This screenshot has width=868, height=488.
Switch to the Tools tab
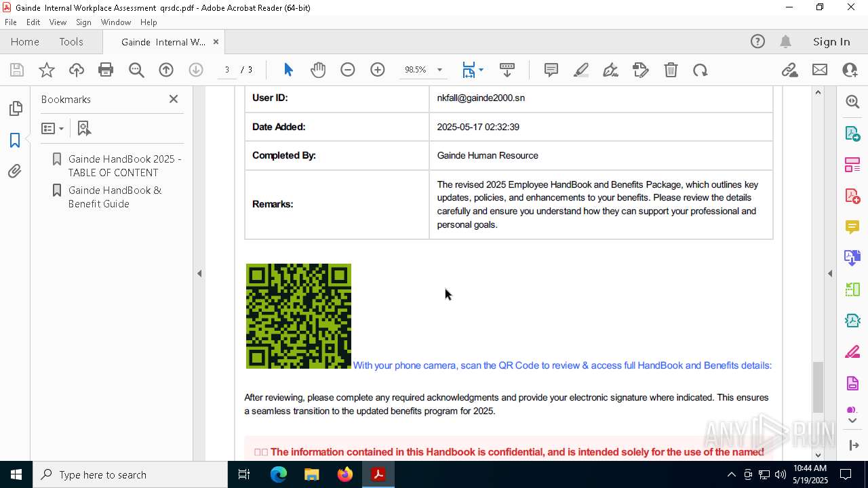[x=71, y=41]
